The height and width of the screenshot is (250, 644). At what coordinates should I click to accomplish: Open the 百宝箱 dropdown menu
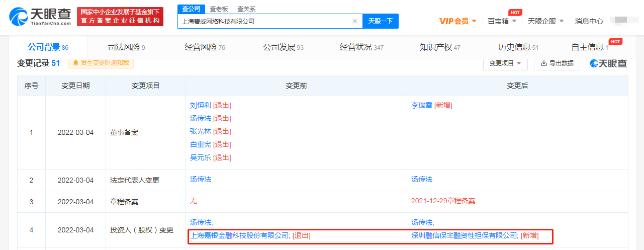502,21
